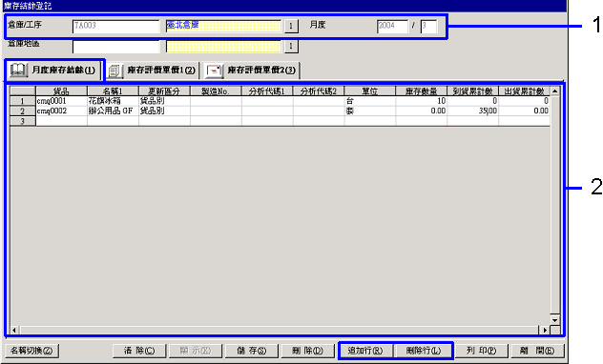Screen dimensions: 603x364
Task: Click the 月度 month input field
Action: click(428, 26)
